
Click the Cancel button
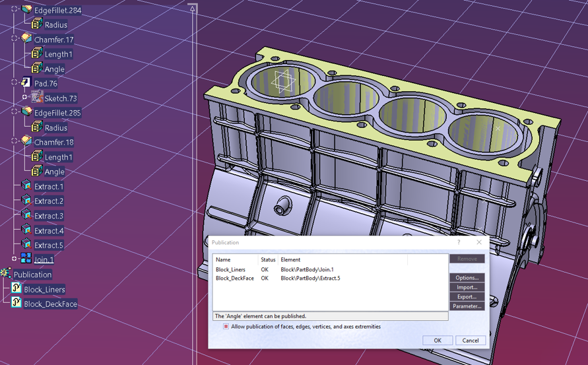pos(470,341)
